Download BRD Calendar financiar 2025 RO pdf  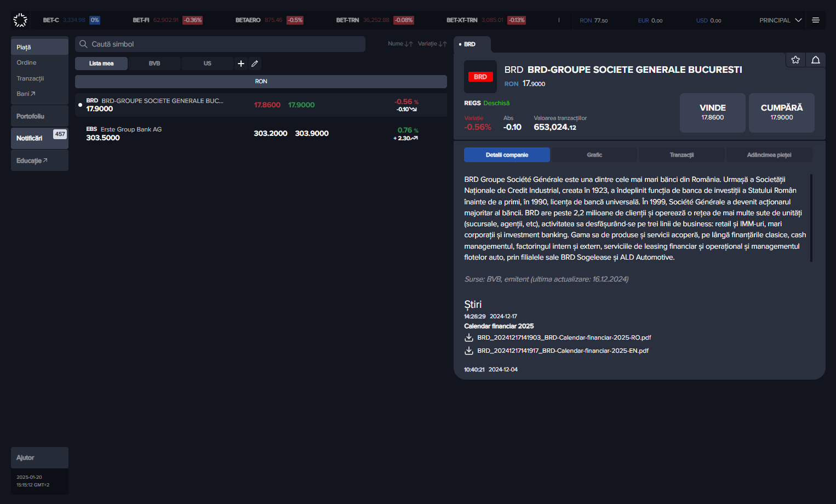pyautogui.click(x=564, y=337)
